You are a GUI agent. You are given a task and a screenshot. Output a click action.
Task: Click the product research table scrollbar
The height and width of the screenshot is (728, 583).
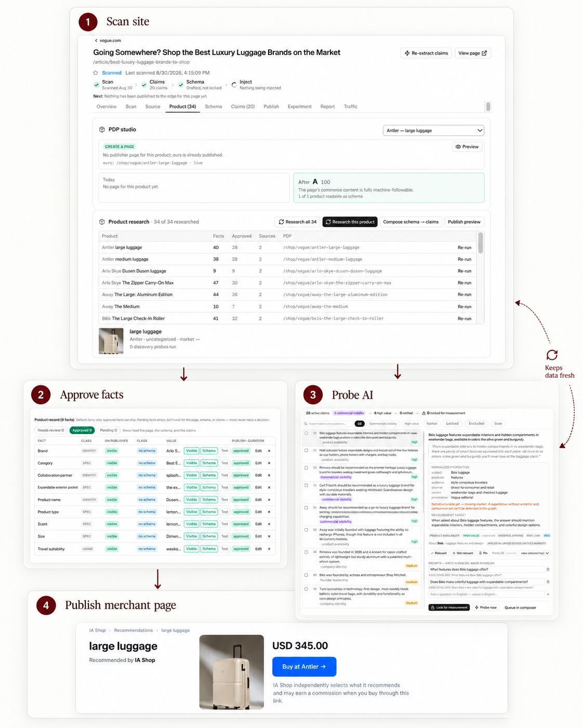(481, 243)
